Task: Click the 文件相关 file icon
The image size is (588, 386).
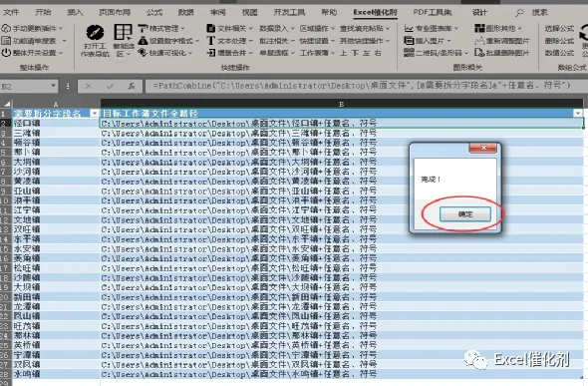Action: point(211,29)
